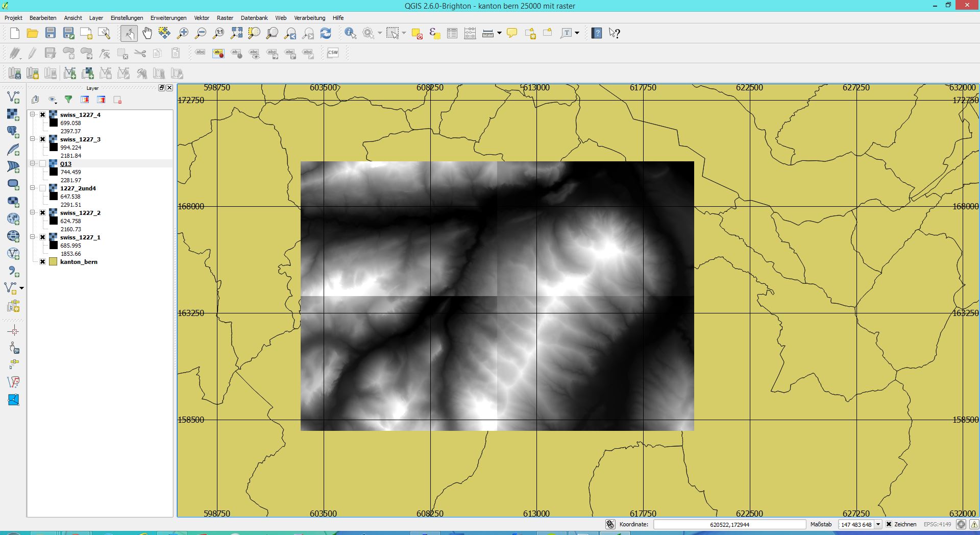Open a project with the folder icon
This screenshot has width=980, height=535.
click(x=32, y=33)
